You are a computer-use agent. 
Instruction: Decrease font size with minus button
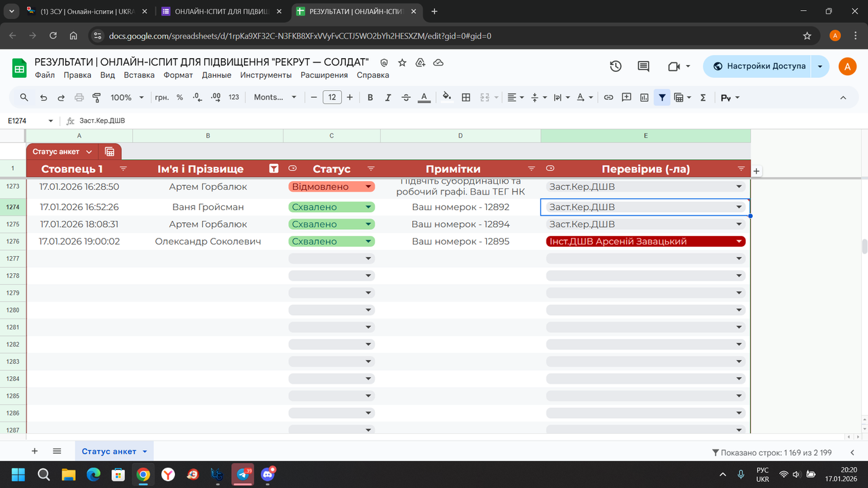(x=314, y=98)
